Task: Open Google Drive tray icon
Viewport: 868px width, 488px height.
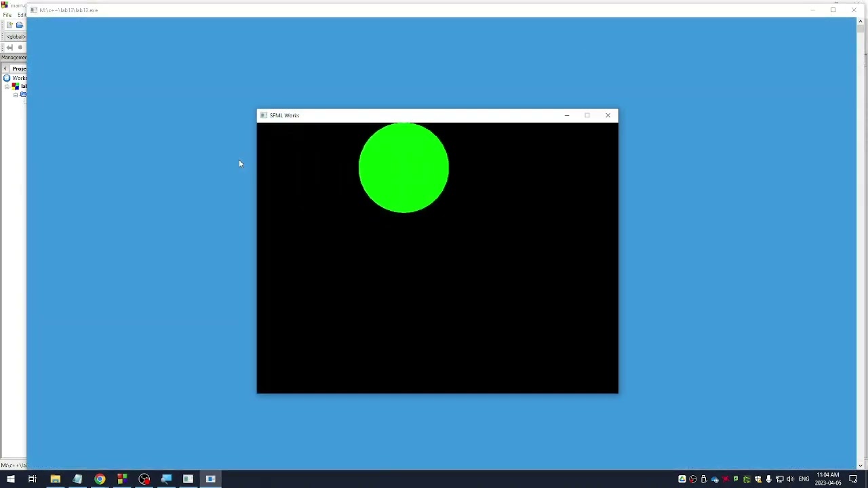Action: 682,479
